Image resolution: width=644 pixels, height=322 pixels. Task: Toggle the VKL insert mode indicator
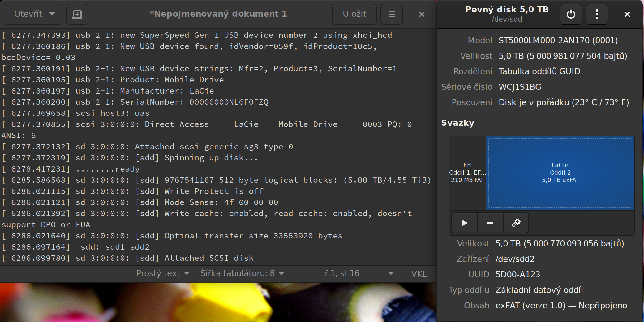point(419,273)
